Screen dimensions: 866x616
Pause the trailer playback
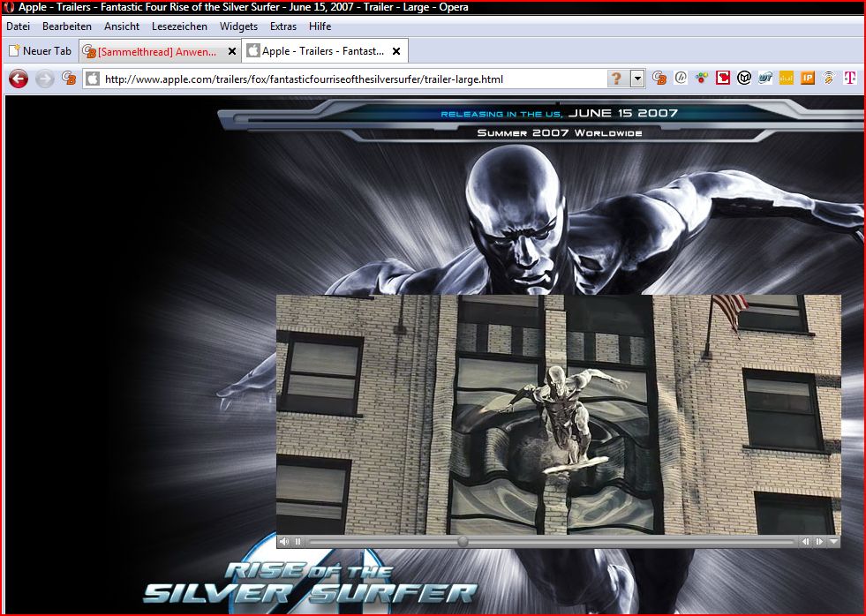tap(297, 542)
